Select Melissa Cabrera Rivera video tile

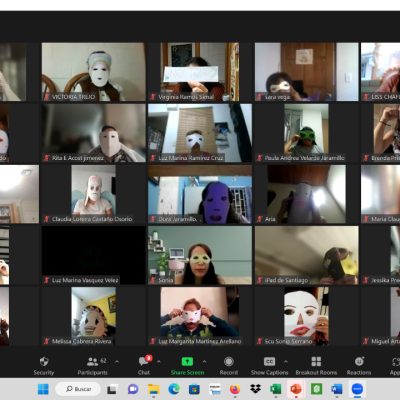94,316
